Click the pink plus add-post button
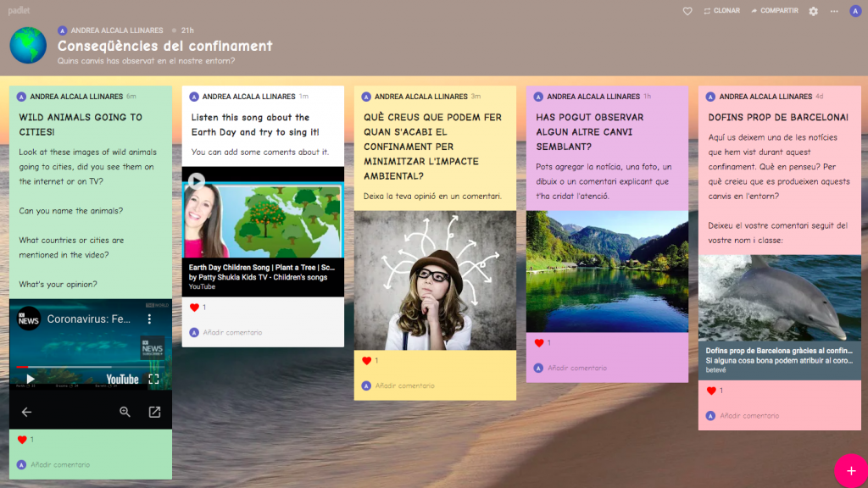 (850, 470)
